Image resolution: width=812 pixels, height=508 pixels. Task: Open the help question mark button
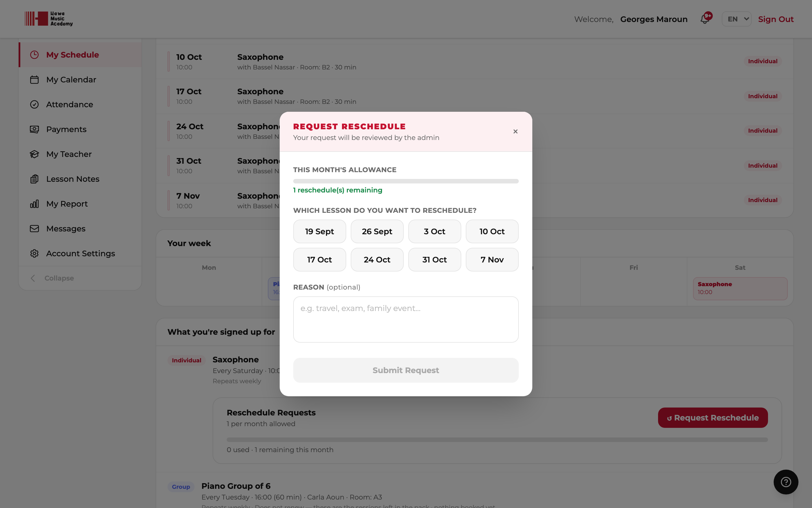tap(786, 482)
